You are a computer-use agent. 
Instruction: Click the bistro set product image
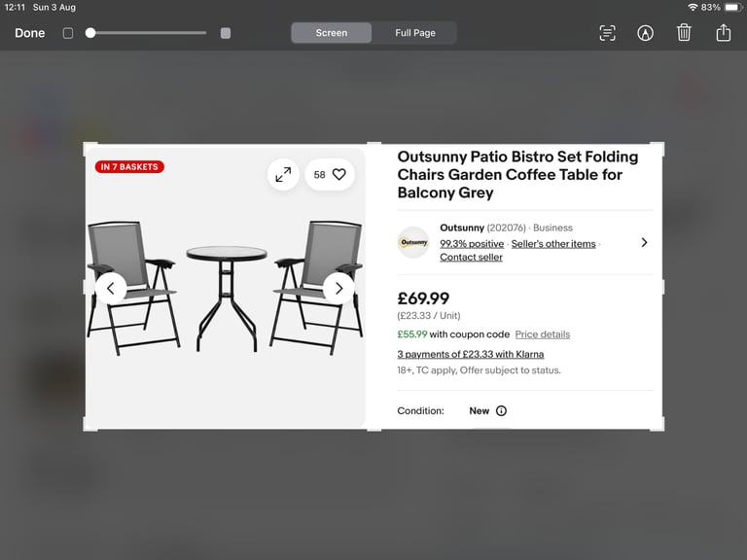coord(225,287)
